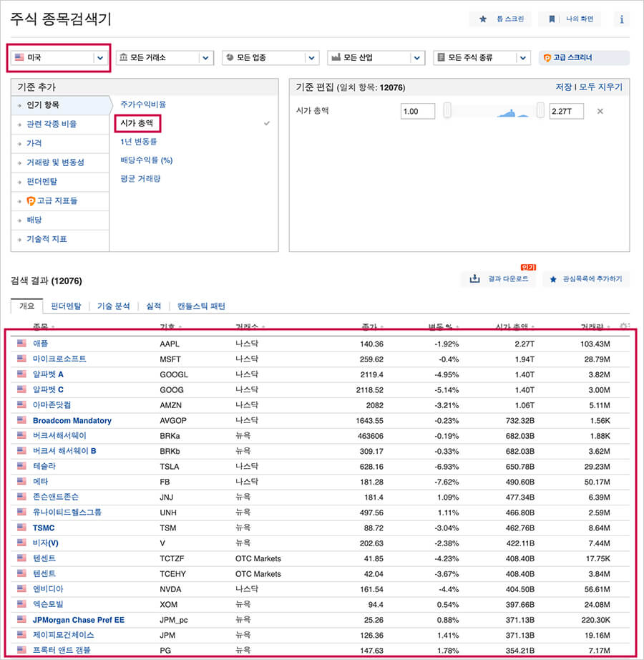The image size is (644, 660).
Task: Open the 엔비디아 stock link
Action: point(48,589)
